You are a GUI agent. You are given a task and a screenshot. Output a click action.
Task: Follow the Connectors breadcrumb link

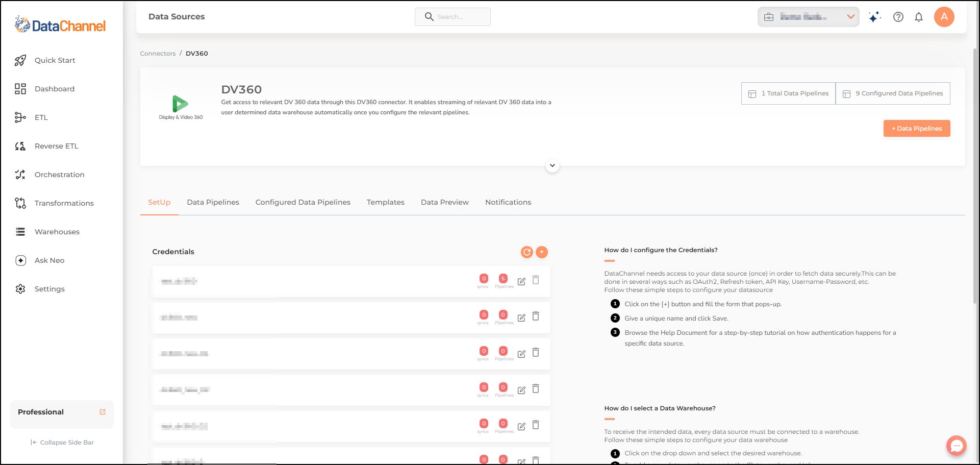coord(158,54)
